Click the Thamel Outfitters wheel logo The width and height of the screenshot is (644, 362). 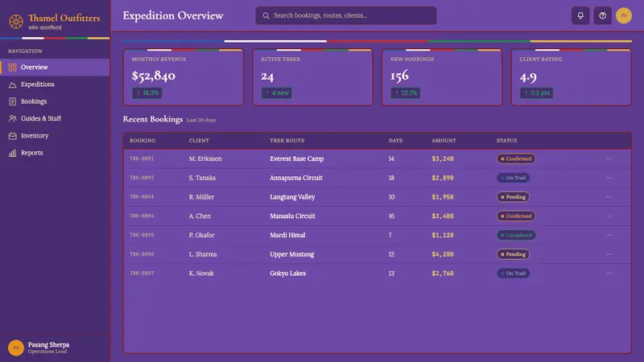pyautogui.click(x=16, y=22)
